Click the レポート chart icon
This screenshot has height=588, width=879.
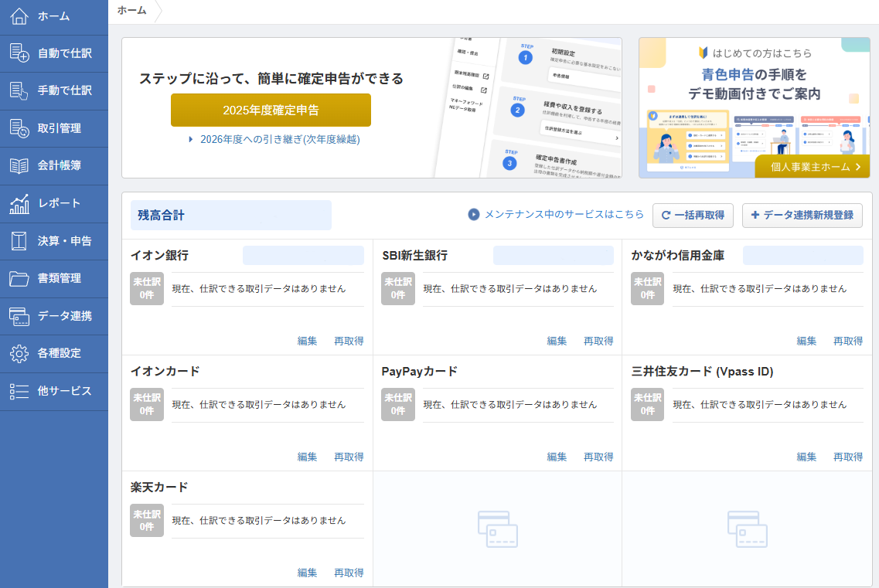coord(19,203)
